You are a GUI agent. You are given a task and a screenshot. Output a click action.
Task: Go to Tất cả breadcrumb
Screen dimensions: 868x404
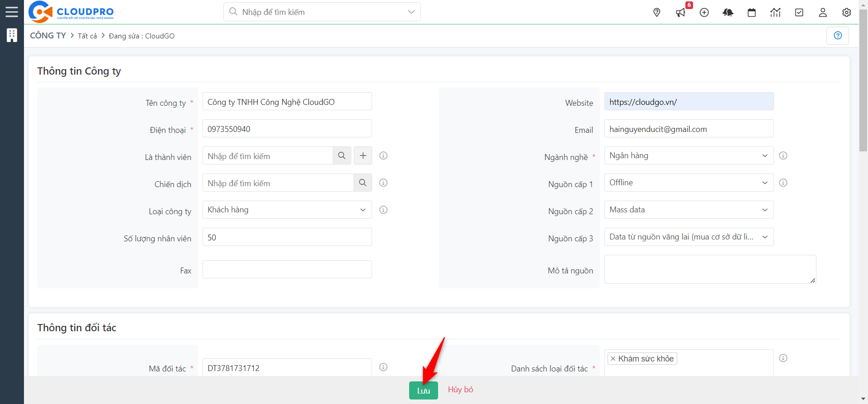click(87, 36)
